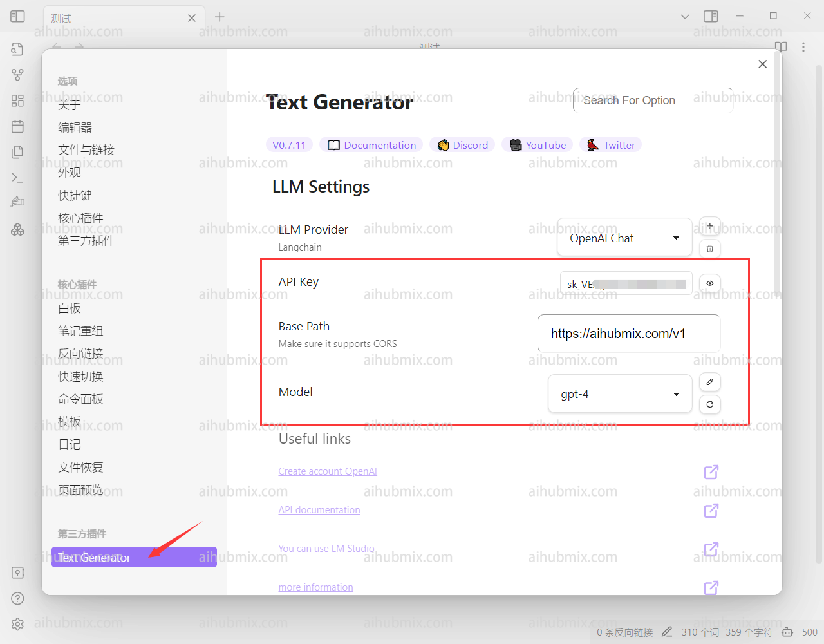This screenshot has height=644, width=824.
Task: Open the more information link
Action: [315, 587]
